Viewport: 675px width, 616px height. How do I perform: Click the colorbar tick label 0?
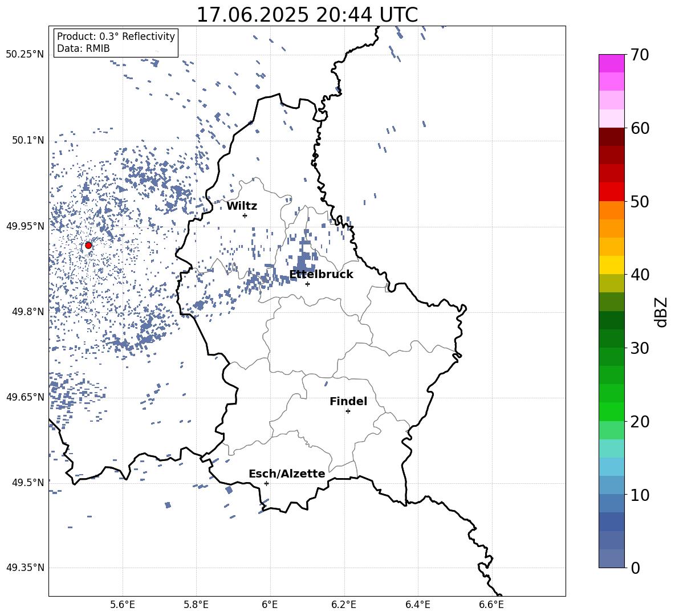[x=635, y=568]
